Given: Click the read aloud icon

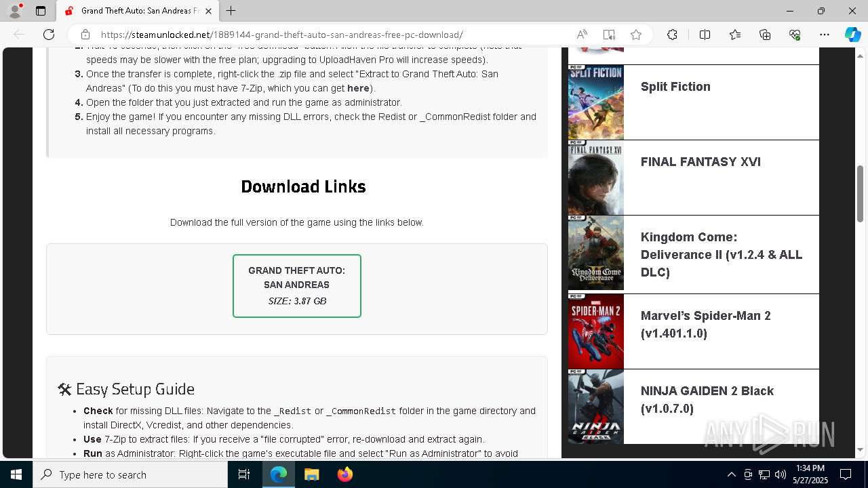Looking at the screenshot, I should point(582,35).
